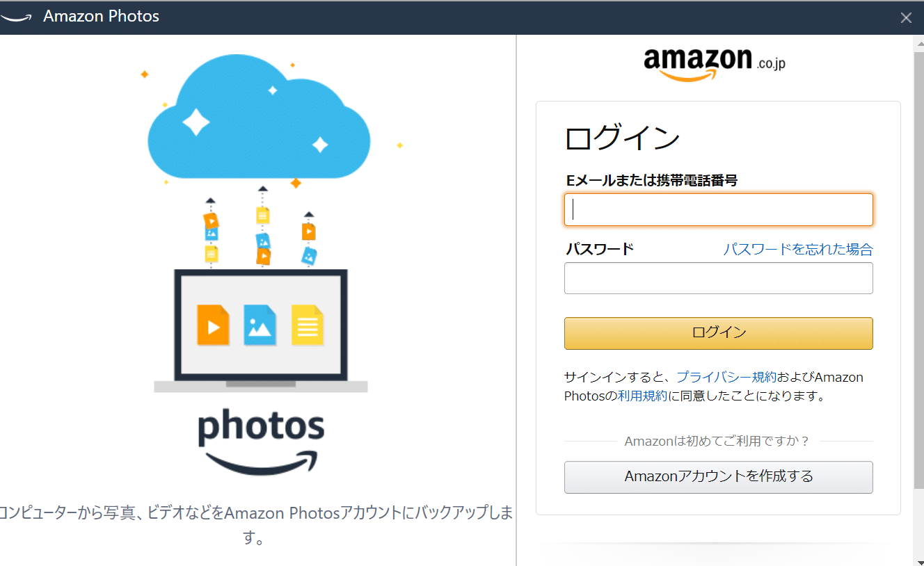Close the Amazon Photos window
Screen dimensions: 924x566
click(x=906, y=18)
